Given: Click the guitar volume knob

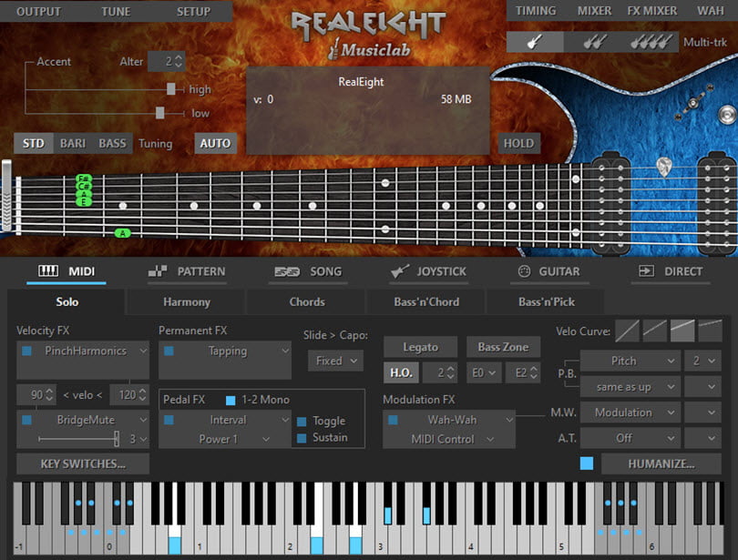Looking at the screenshot, I should [x=728, y=115].
